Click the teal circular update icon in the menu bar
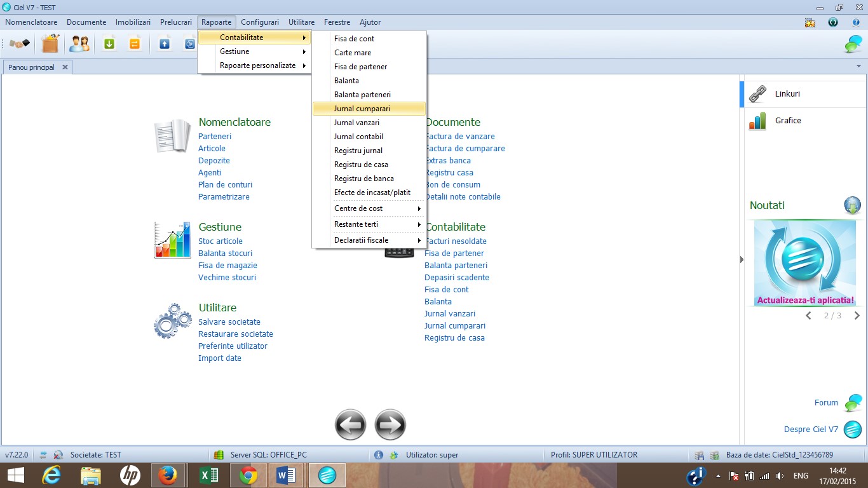The height and width of the screenshot is (488, 868). (x=832, y=22)
